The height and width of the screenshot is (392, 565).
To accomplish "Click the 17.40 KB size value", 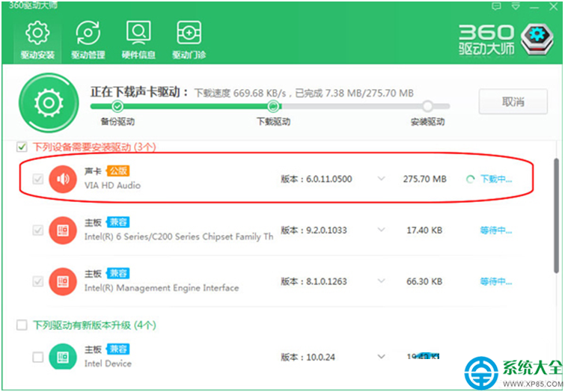I will (424, 230).
